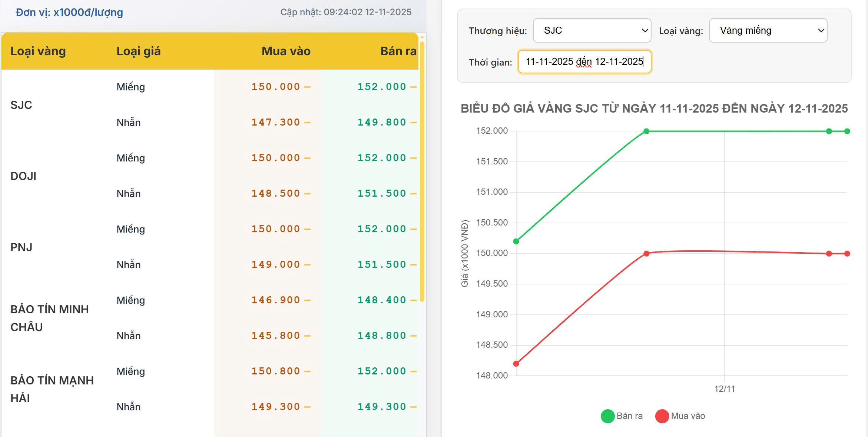Viewport: 868px width, 437px height.
Task: Click green data point at 152.000 peak
Action: (x=646, y=131)
